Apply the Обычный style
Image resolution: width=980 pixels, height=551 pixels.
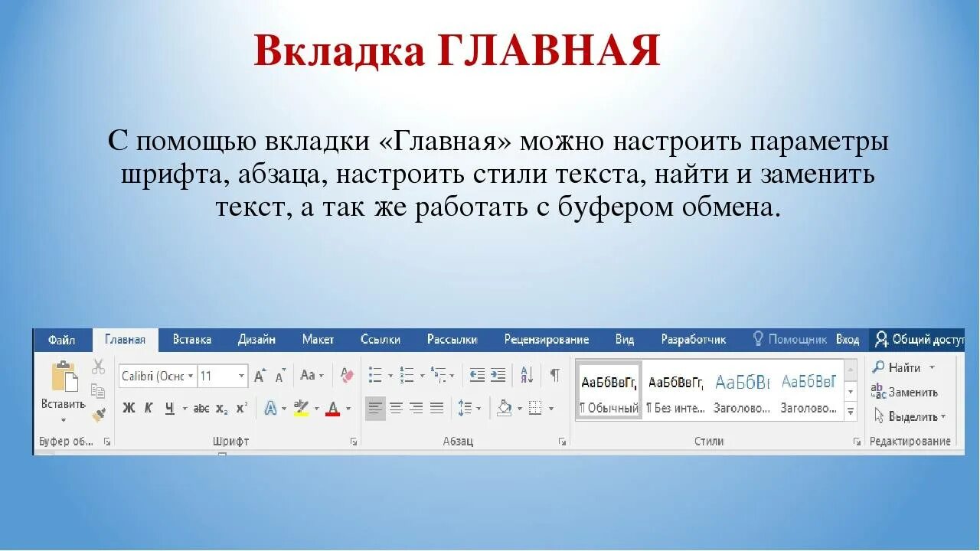point(609,390)
